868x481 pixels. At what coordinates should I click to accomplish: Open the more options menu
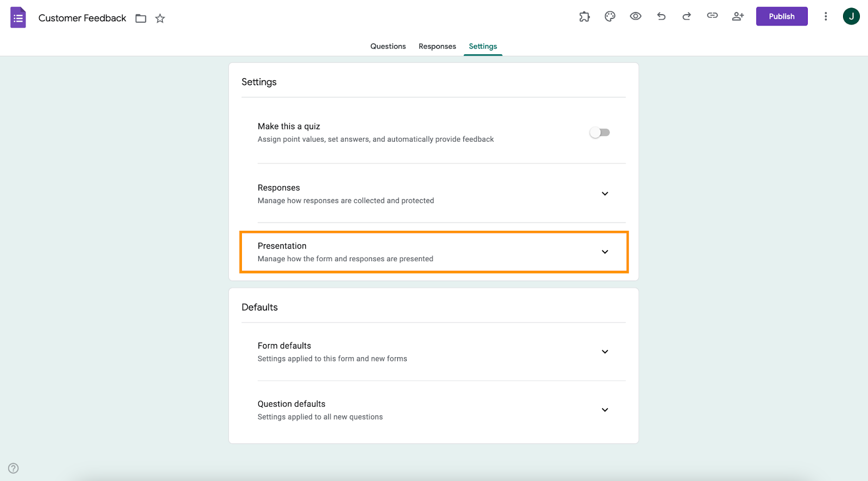pos(826,16)
